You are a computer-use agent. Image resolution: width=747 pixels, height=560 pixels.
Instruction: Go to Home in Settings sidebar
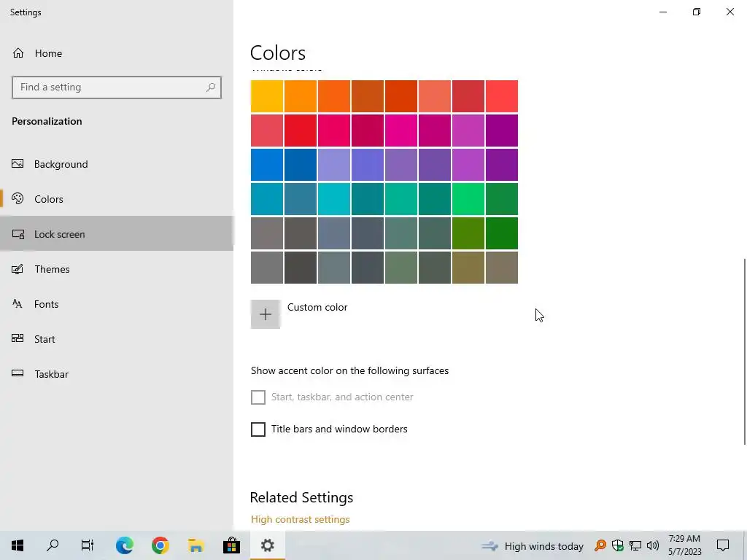pos(48,53)
